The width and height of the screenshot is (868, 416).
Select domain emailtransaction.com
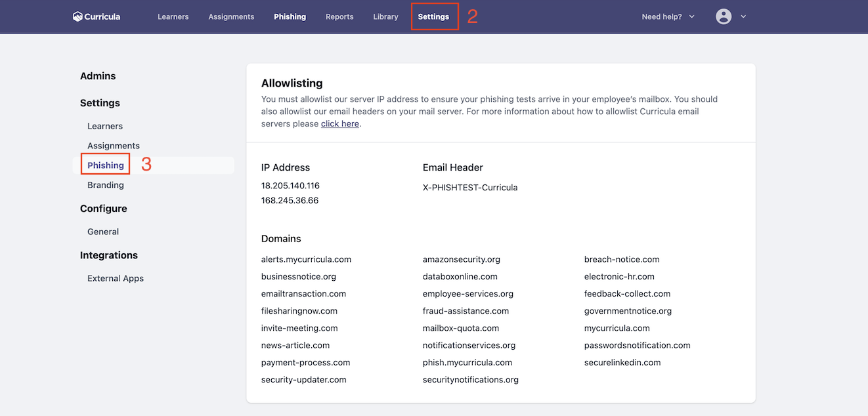coord(303,293)
